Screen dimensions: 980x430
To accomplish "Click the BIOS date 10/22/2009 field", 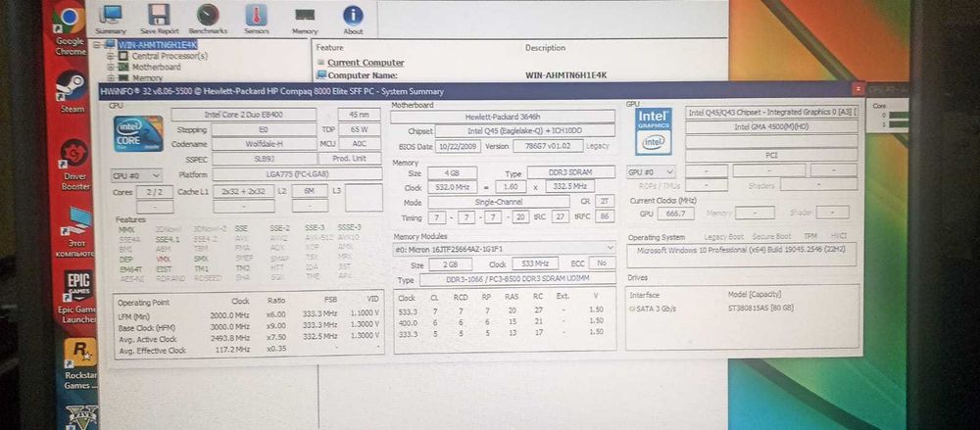I will click(x=460, y=146).
